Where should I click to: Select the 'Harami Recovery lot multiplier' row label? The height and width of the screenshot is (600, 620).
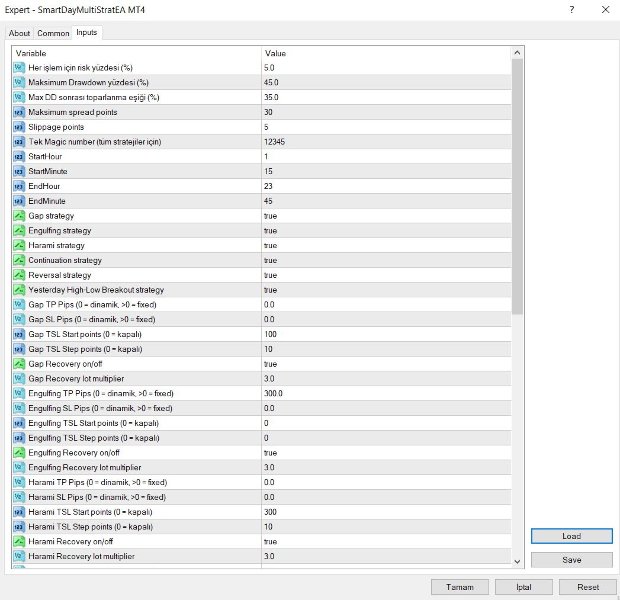tap(81, 556)
